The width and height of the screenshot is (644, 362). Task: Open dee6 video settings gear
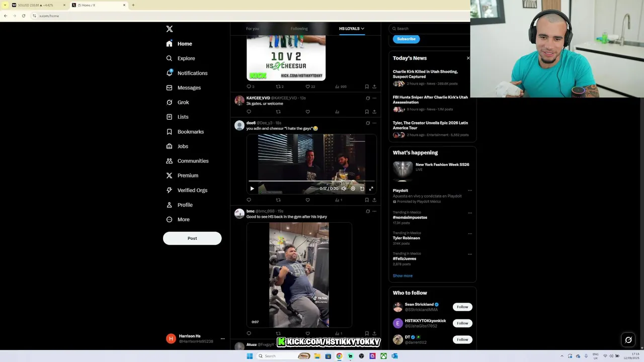tap(353, 189)
